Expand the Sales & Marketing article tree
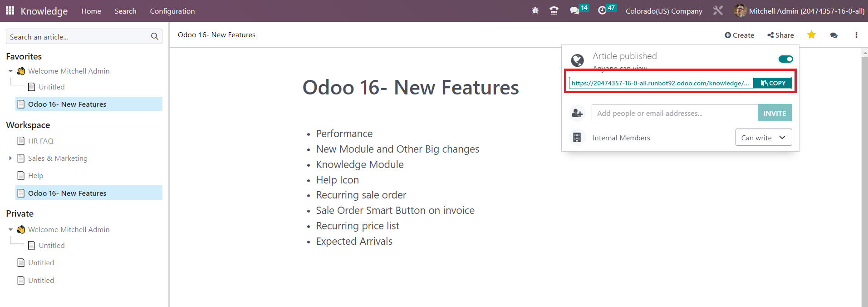 coord(10,158)
